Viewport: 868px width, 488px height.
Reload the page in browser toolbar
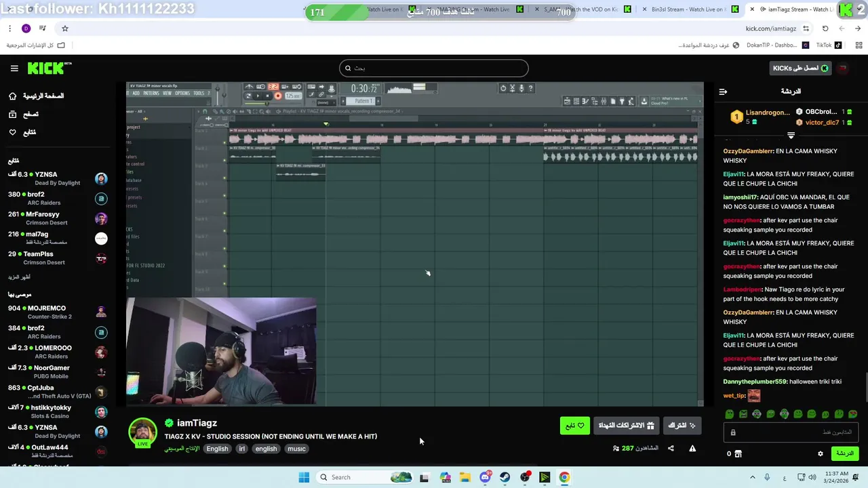(825, 28)
